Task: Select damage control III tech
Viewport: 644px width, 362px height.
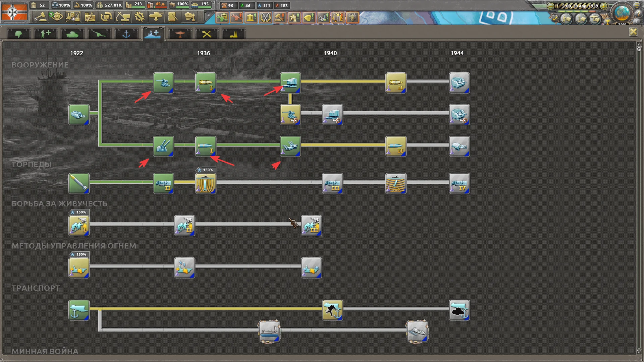Action: tap(311, 226)
